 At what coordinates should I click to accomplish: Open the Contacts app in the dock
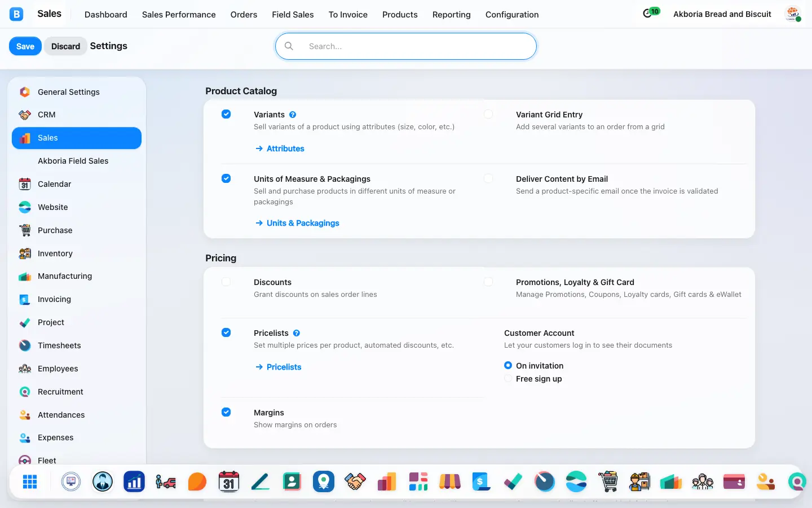click(x=292, y=481)
